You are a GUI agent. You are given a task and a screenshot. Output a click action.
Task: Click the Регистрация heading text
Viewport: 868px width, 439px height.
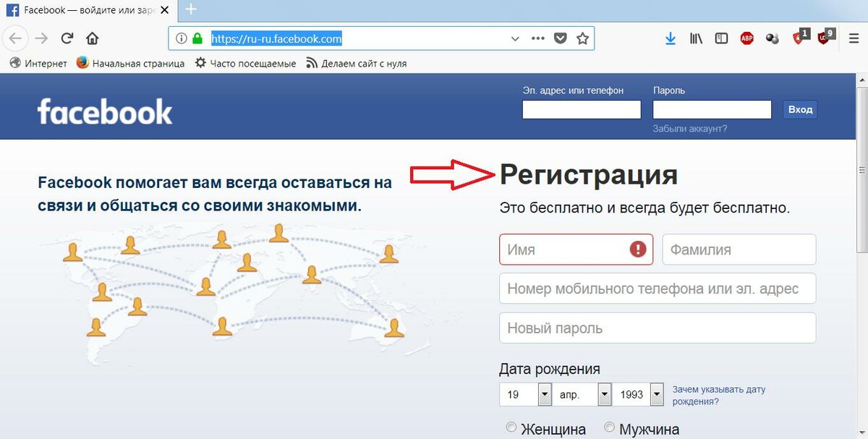(589, 175)
